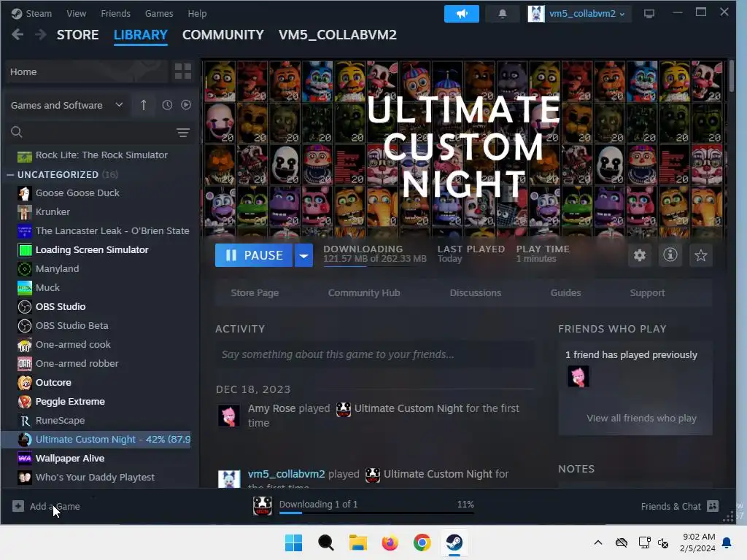Go forward with the right arrow
747x560 pixels.
[x=41, y=35]
